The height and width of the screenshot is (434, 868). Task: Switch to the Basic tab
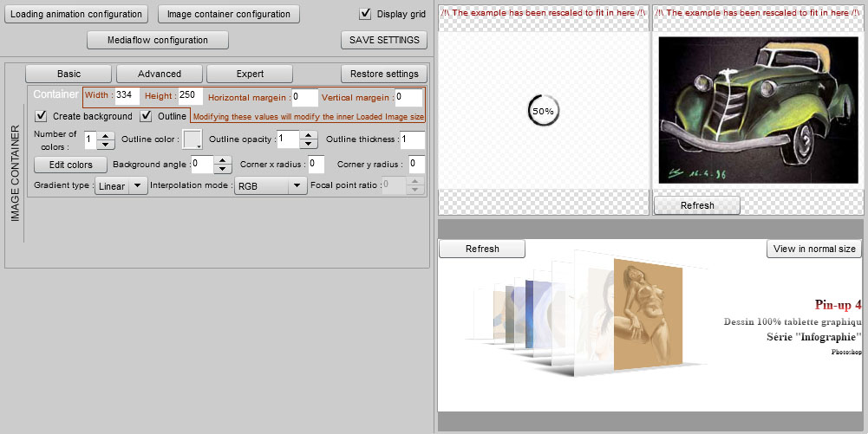click(69, 74)
